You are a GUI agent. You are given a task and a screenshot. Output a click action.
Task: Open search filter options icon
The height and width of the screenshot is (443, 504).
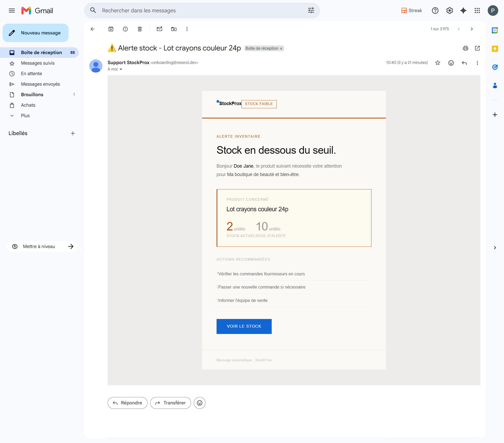coord(311,11)
